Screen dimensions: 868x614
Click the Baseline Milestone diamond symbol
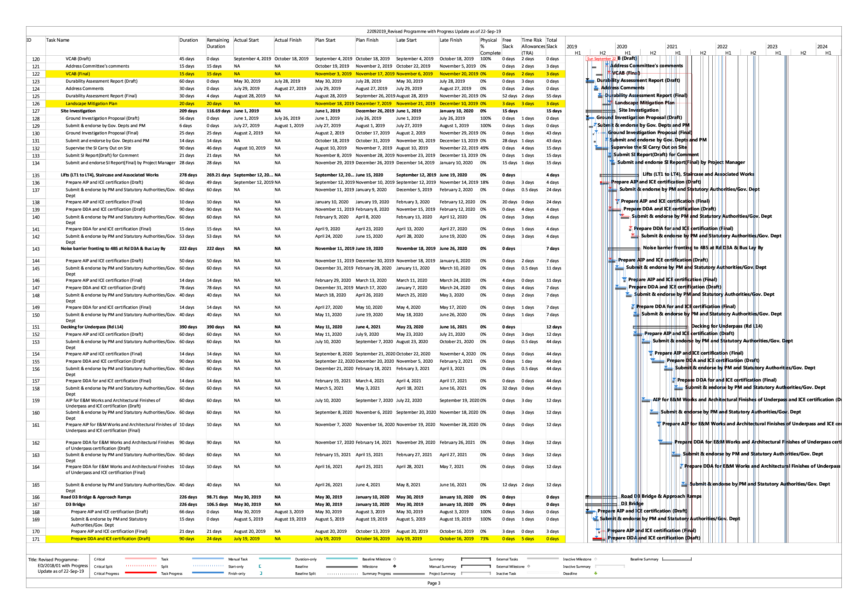tap(395, 559)
